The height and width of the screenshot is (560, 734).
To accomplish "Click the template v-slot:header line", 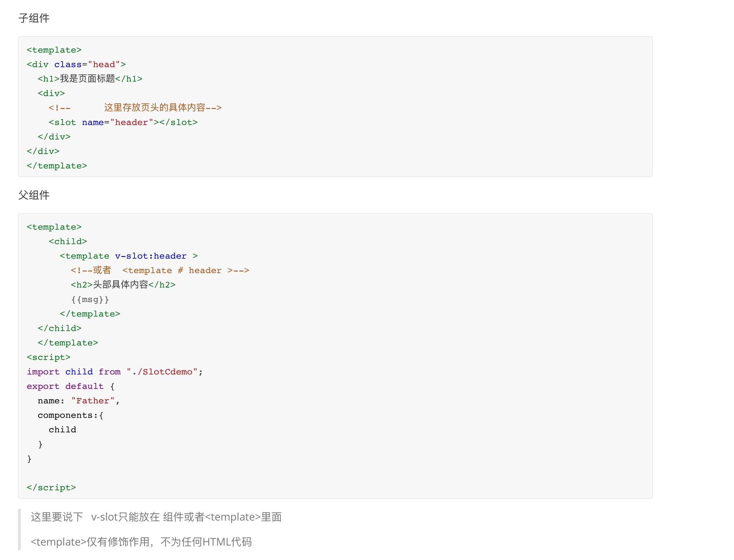I will pos(129,256).
